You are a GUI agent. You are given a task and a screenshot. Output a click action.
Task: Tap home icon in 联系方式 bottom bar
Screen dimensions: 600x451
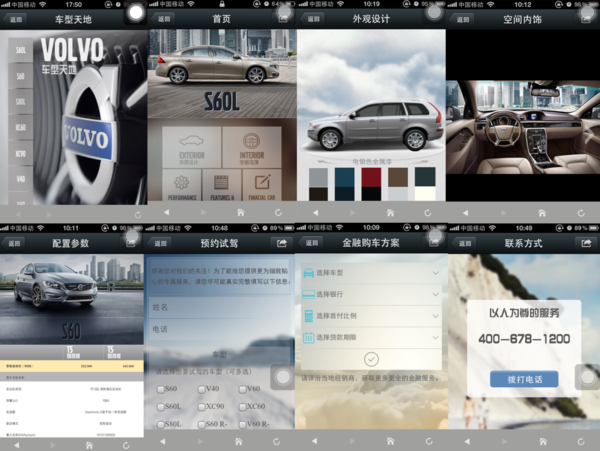click(x=543, y=441)
